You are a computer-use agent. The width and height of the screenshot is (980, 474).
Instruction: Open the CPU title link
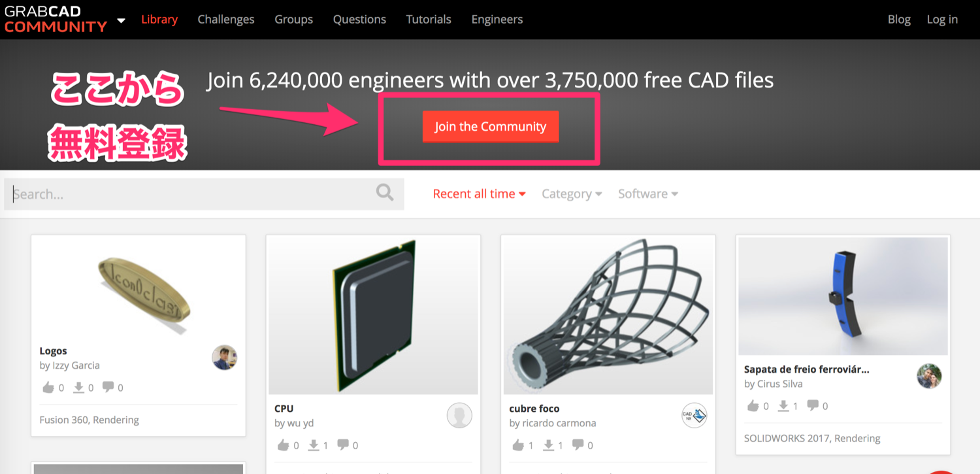pos(284,409)
